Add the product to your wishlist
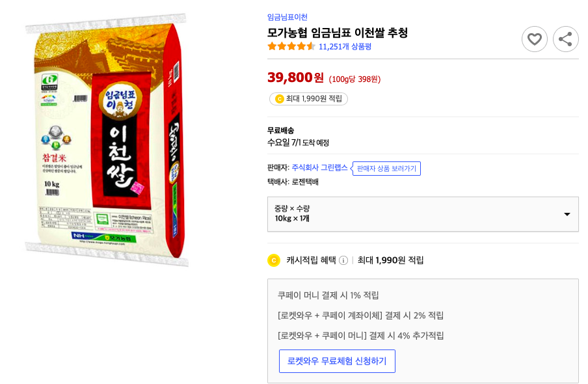588x384 pixels. coord(535,39)
